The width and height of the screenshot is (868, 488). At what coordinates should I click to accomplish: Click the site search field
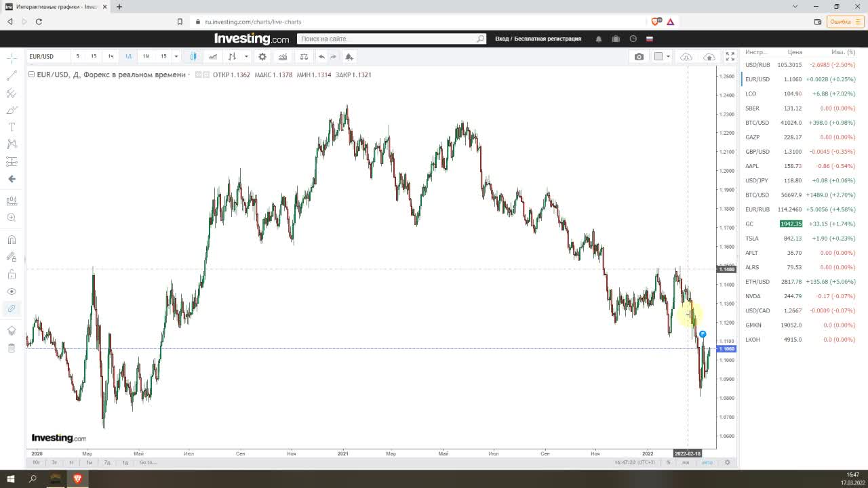click(392, 39)
